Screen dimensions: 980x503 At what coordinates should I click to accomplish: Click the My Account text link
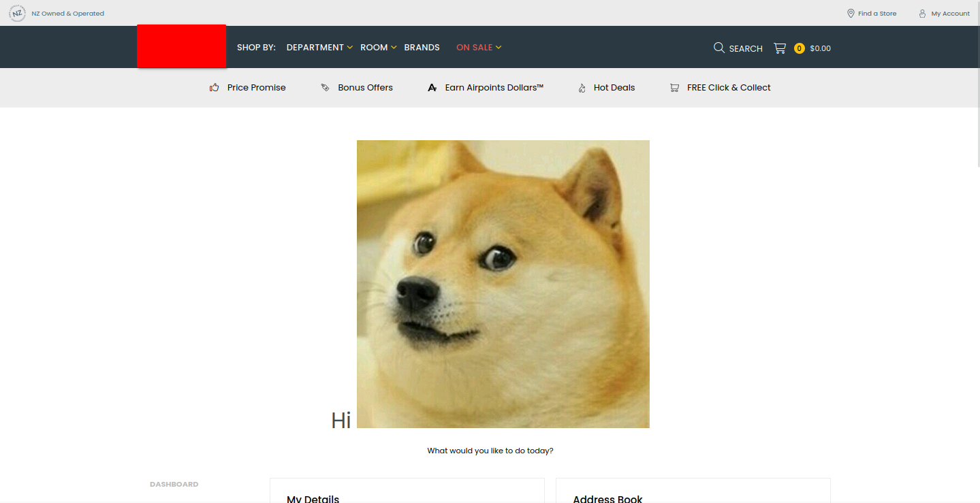click(950, 14)
